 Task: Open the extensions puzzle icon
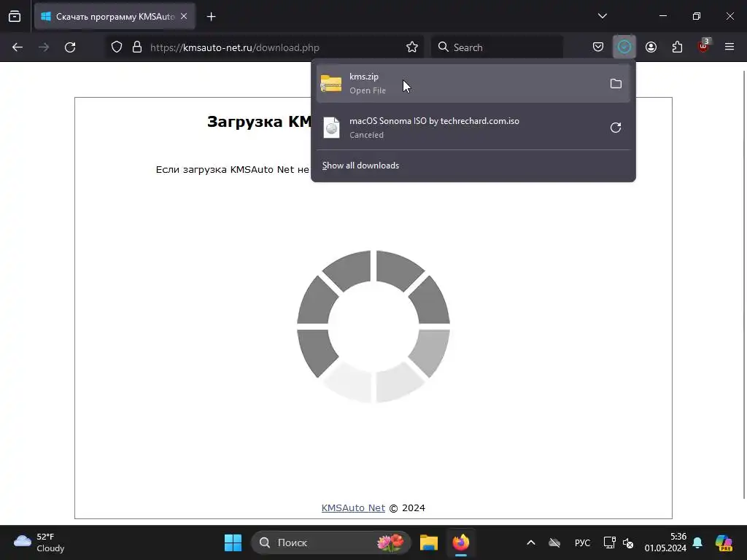(x=677, y=47)
